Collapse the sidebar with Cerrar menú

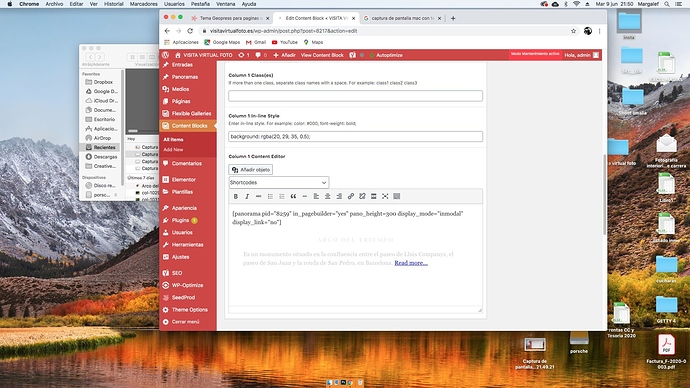185,322
